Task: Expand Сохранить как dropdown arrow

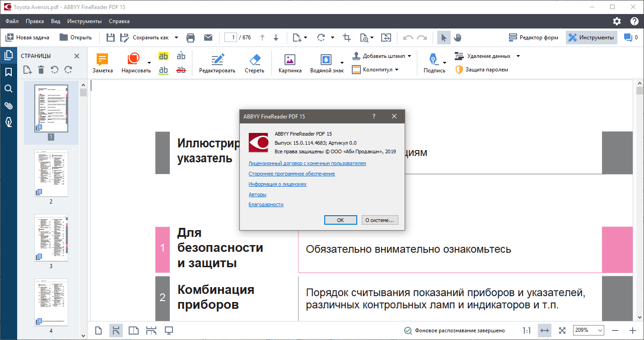Action: [177, 38]
